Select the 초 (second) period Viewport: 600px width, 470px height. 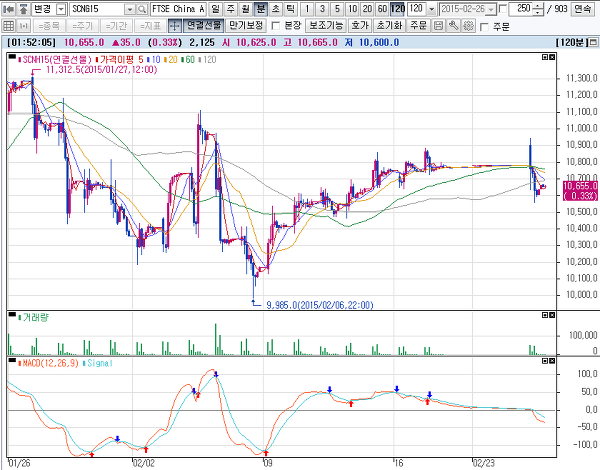(276, 8)
